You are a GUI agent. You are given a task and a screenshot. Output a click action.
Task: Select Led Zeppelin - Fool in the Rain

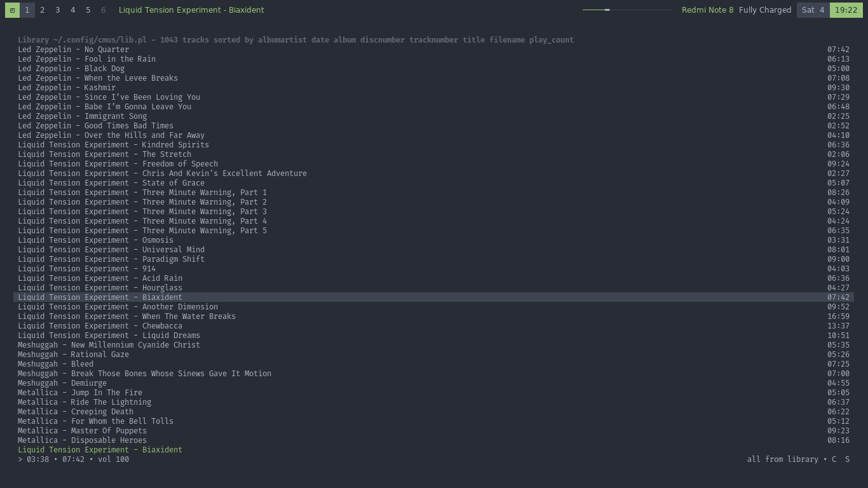433,59
